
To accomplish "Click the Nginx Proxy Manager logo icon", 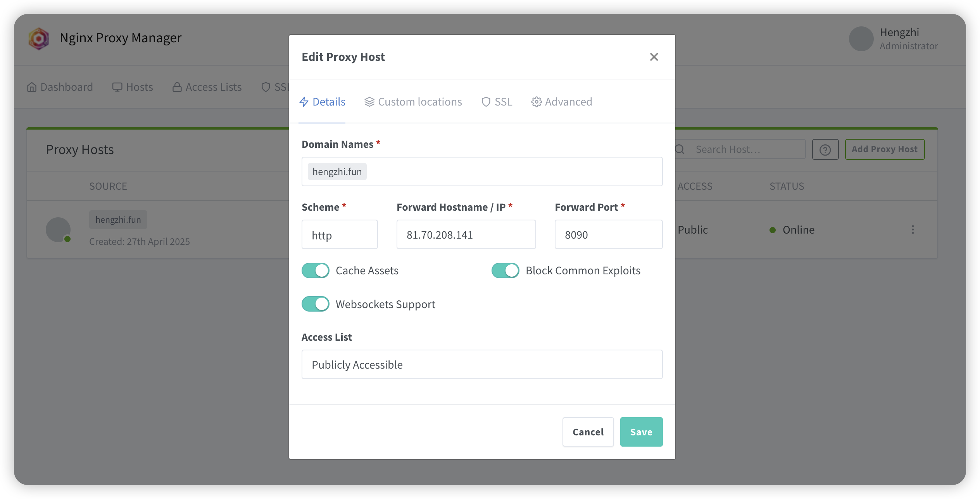I will click(x=39, y=38).
